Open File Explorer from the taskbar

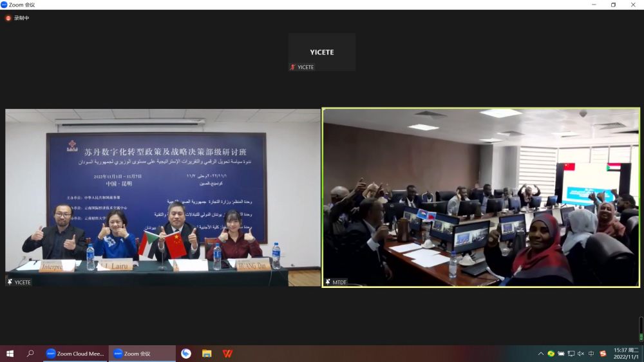pyautogui.click(x=207, y=354)
